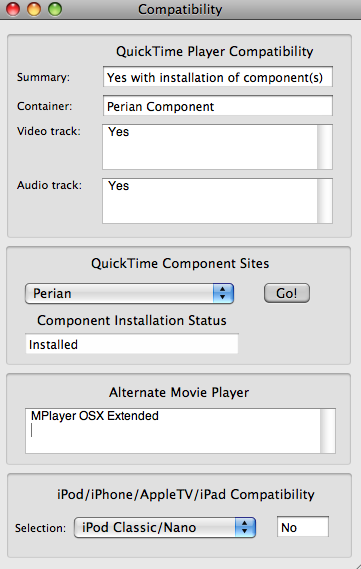Open the iPod Classic/Nano selection dropdown
The height and width of the screenshot is (569, 361).
click(165, 527)
